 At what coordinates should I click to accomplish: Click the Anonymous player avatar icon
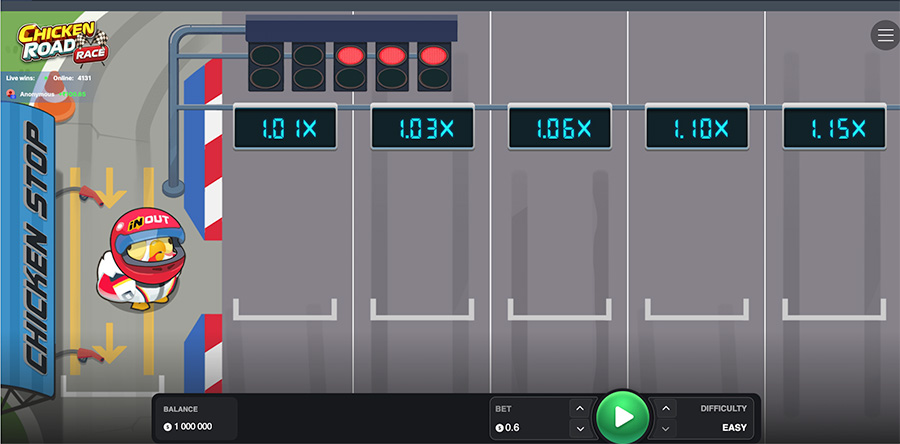click(x=11, y=94)
